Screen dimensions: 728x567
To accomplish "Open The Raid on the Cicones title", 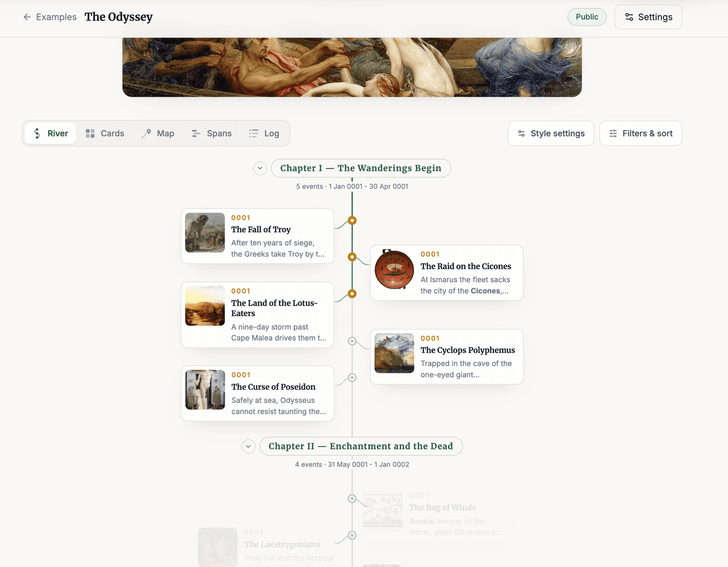I will [x=466, y=266].
